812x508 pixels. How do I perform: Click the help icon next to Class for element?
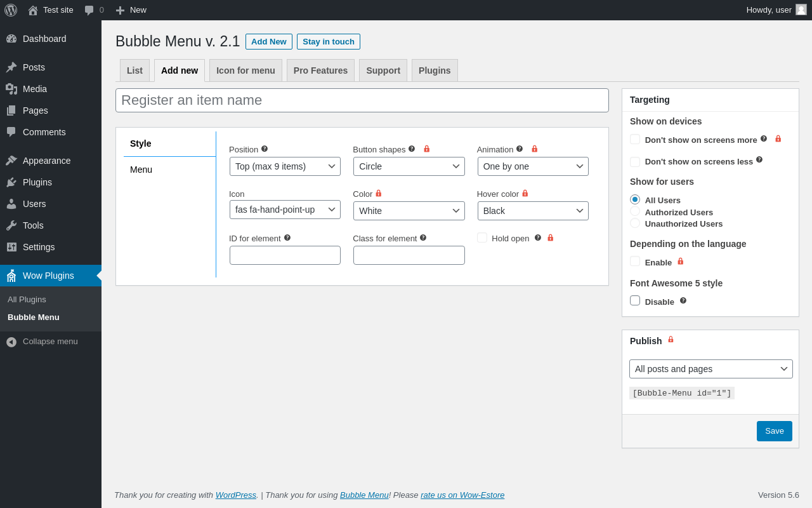click(x=423, y=237)
